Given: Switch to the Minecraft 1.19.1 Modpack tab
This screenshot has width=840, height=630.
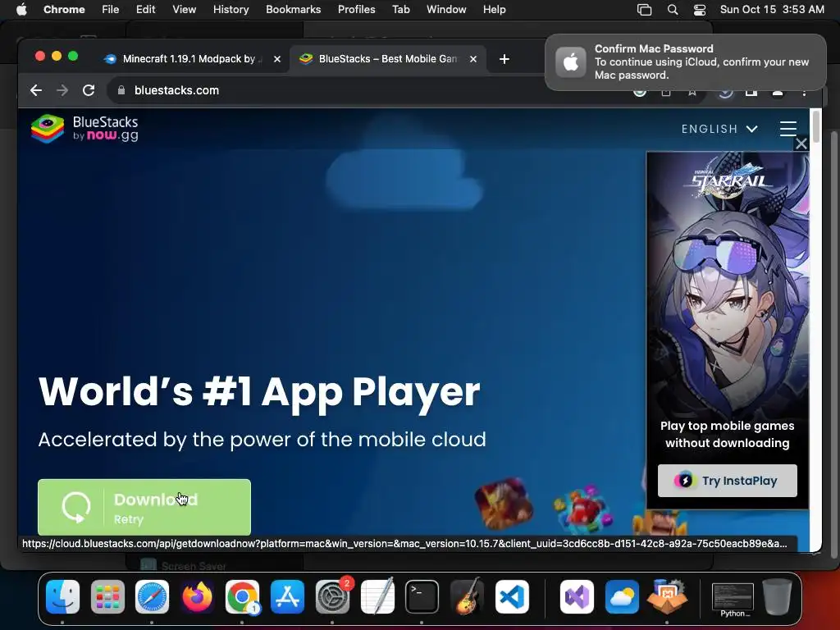Looking at the screenshot, I should [x=189, y=59].
